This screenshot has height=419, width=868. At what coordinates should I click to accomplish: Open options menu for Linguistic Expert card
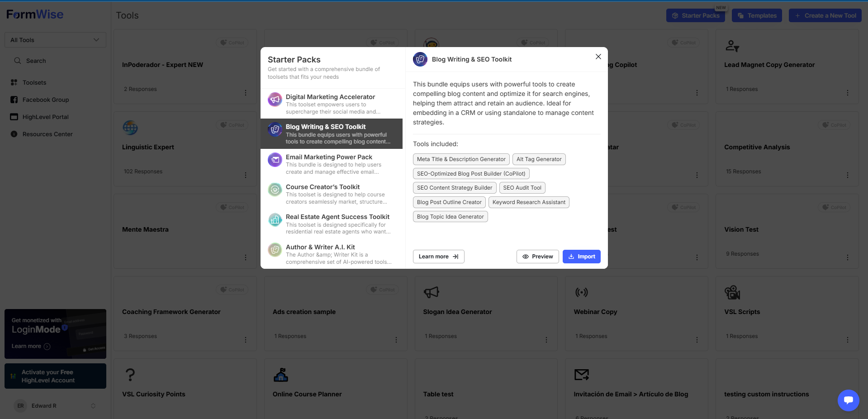click(x=246, y=175)
